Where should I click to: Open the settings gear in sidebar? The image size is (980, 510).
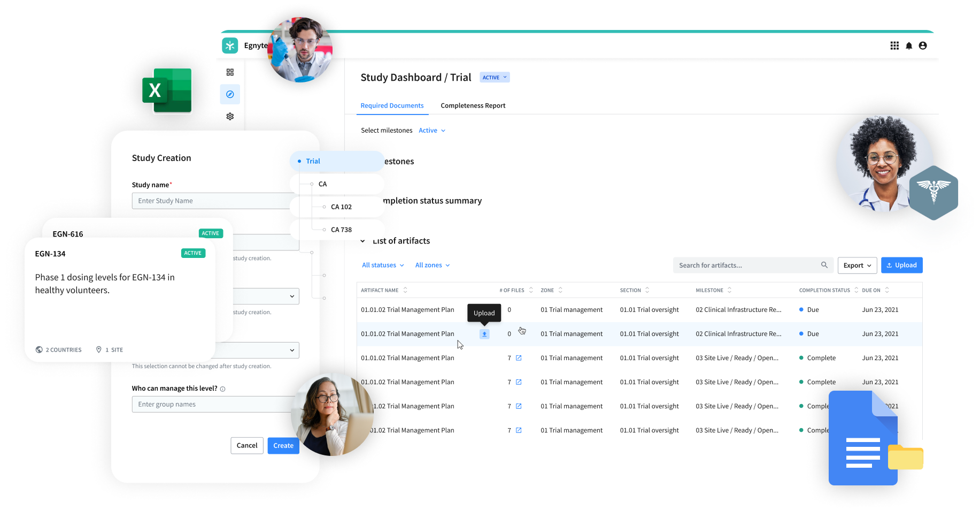(230, 117)
